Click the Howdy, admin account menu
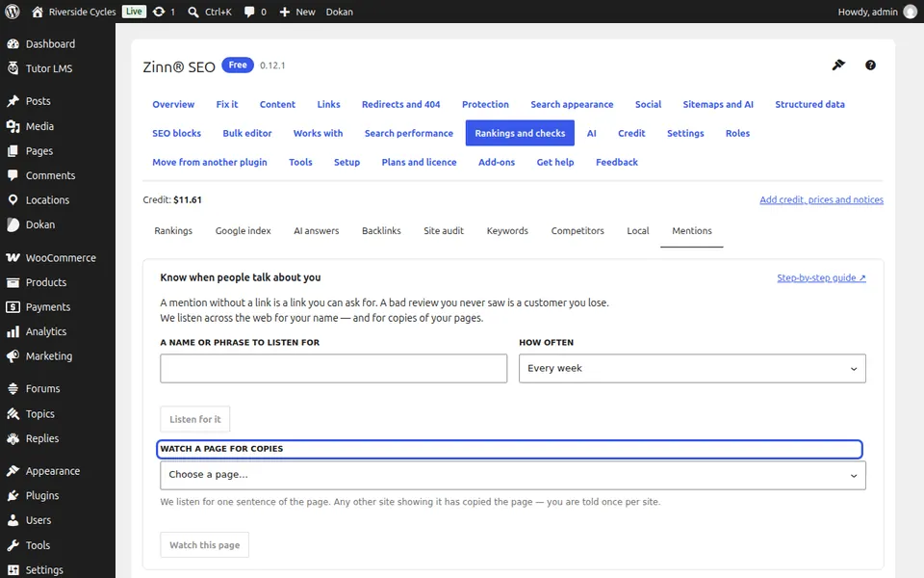Viewport: 924px width, 578px height. pyautogui.click(x=877, y=12)
